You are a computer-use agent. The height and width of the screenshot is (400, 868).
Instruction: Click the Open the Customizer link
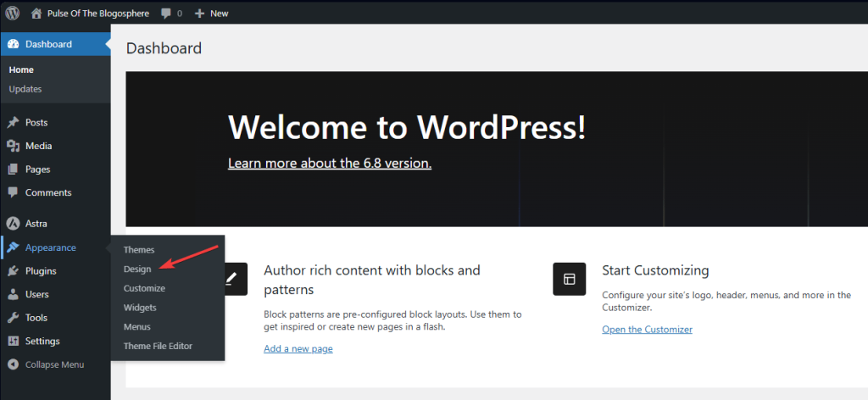coord(647,330)
